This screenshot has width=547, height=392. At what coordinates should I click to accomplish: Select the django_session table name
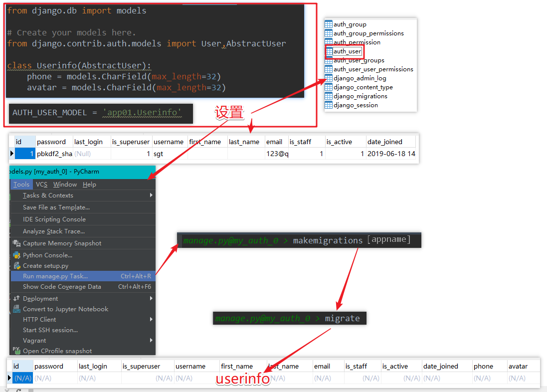tap(356, 105)
